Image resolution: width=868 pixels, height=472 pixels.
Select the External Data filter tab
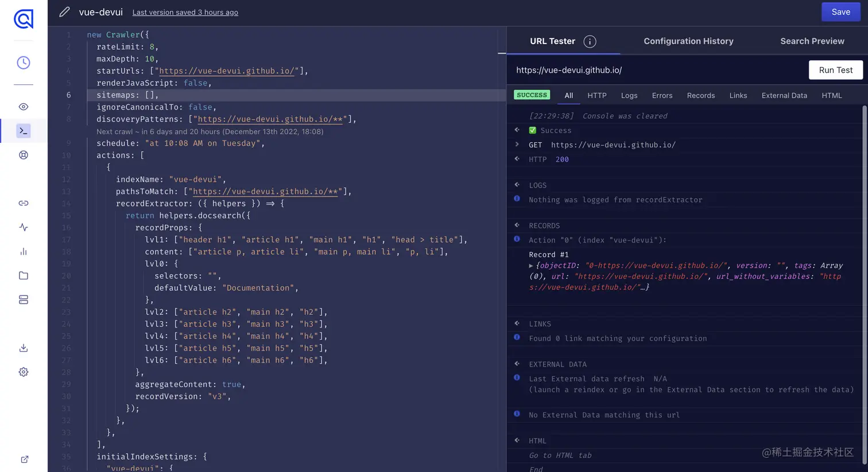tap(784, 96)
